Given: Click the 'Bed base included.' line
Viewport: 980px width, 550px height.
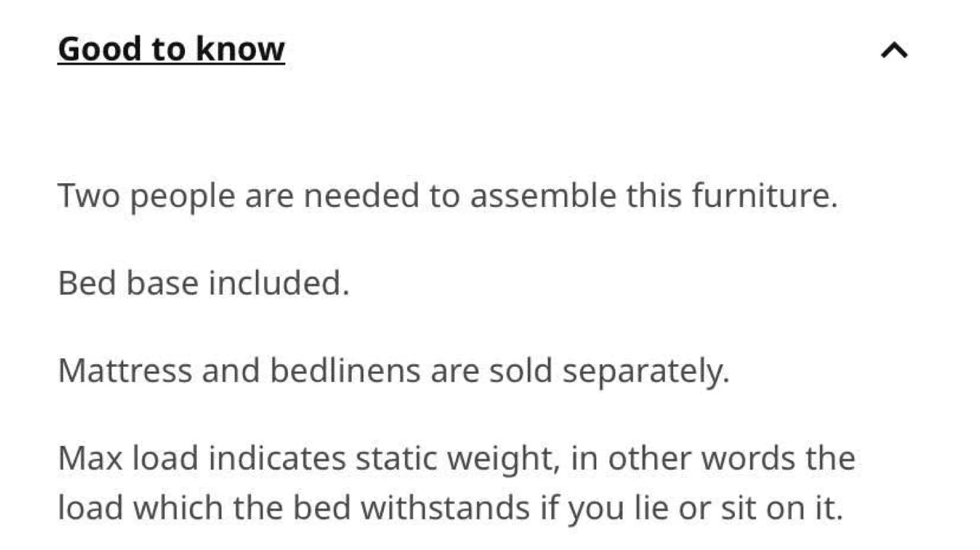Looking at the screenshot, I should pos(203,283).
